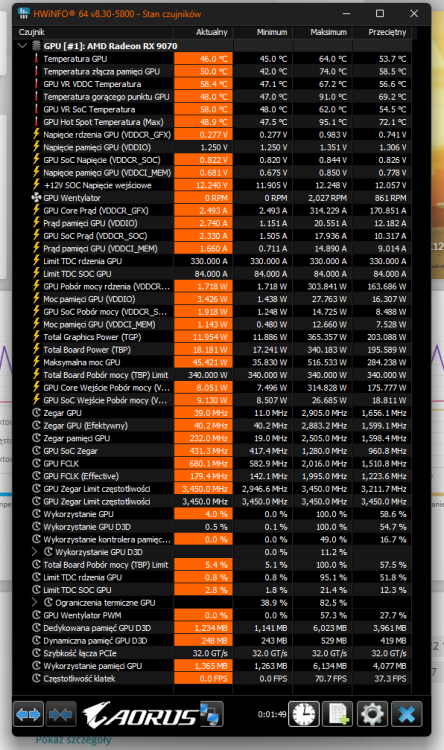Select Wykorzystanie kontrolera pamięci row
The image size is (444, 750).
click(x=214, y=539)
